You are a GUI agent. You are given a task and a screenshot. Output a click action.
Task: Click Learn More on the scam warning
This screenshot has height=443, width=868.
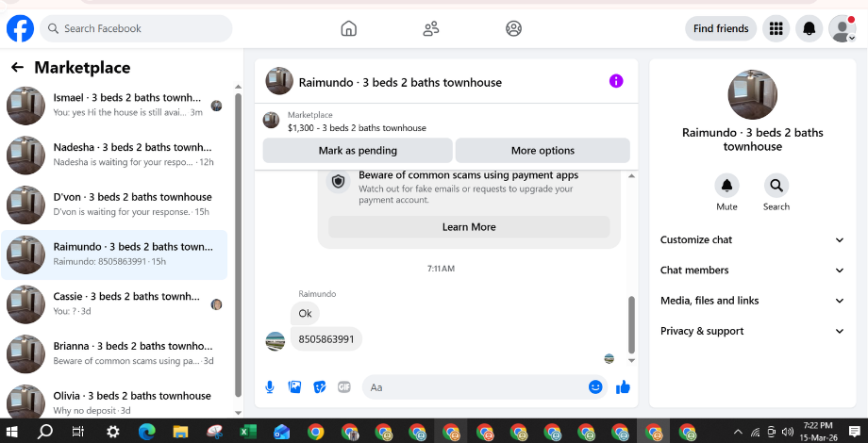pos(469,227)
